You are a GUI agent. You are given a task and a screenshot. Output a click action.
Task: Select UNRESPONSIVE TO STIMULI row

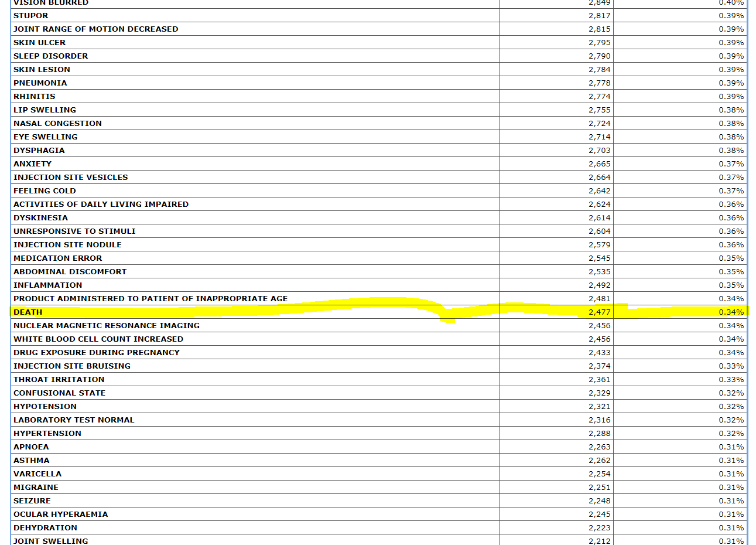75,231
